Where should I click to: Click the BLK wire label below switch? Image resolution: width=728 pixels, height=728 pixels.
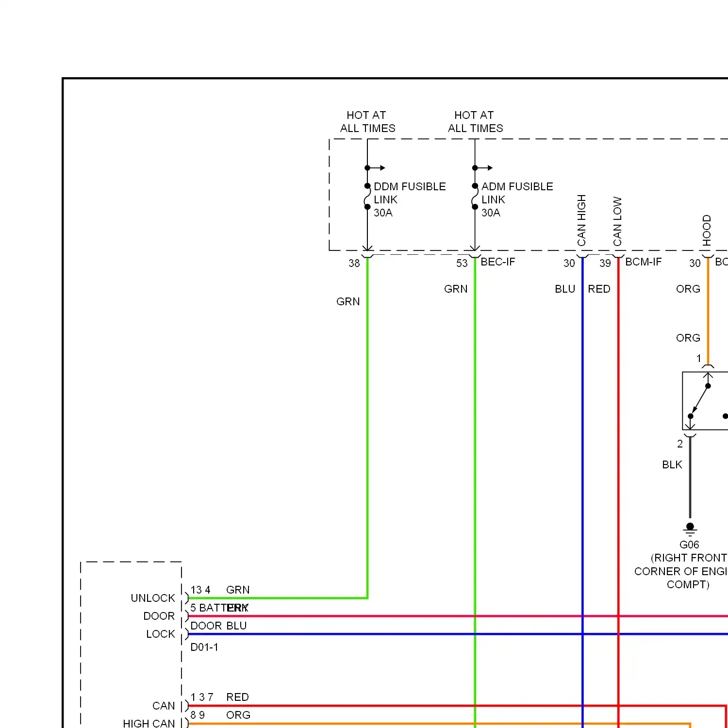[x=672, y=464]
